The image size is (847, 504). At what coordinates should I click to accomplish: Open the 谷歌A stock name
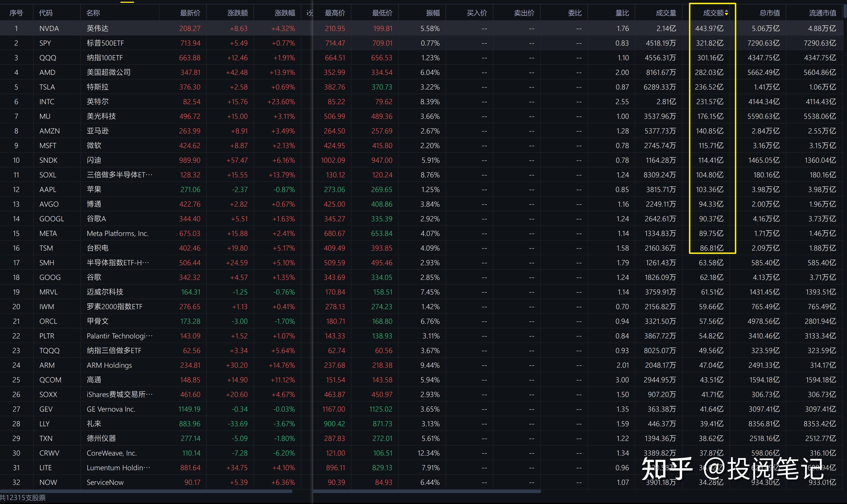(97, 218)
